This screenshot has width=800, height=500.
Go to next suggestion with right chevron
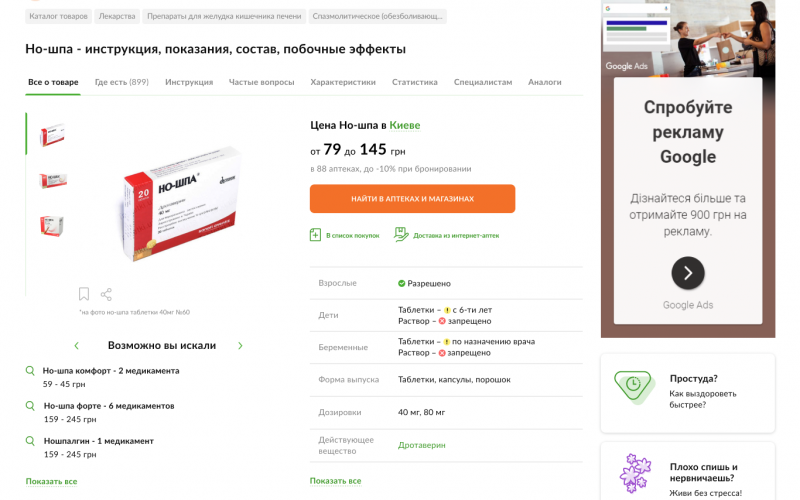240,346
